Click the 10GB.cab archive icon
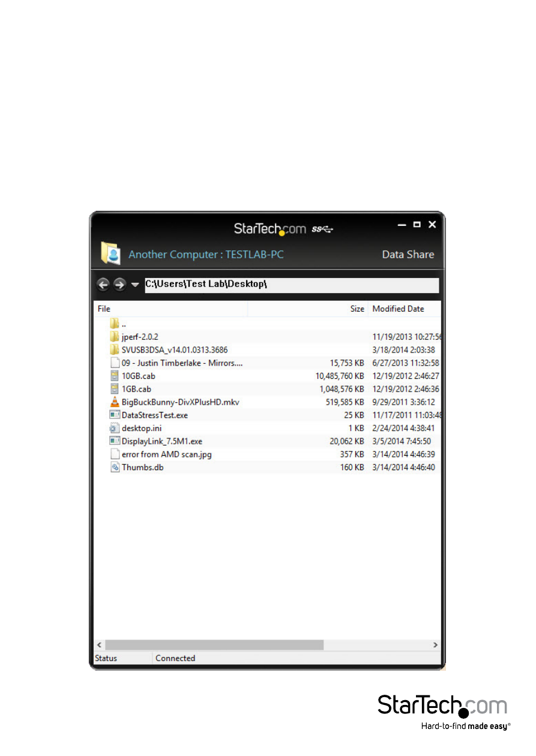The width and height of the screenshot is (536, 756). pyautogui.click(x=115, y=376)
